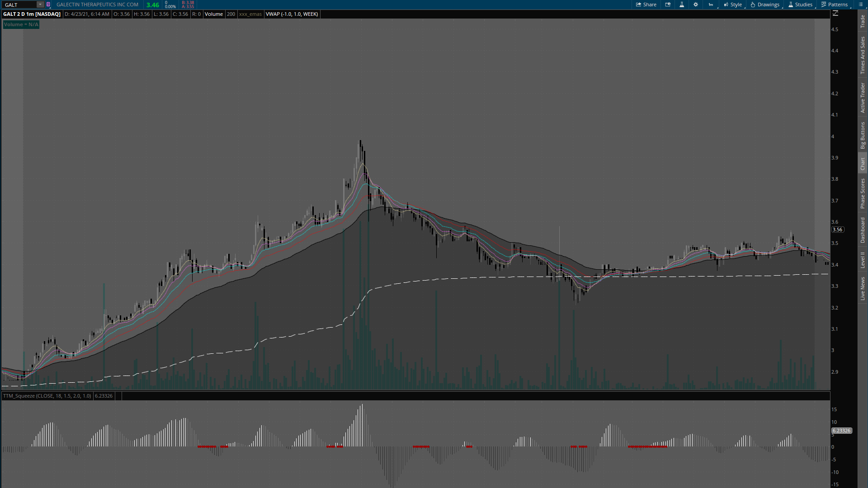Expand the Style dropdown
This screenshot has width=868, height=488.
pyautogui.click(x=733, y=5)
